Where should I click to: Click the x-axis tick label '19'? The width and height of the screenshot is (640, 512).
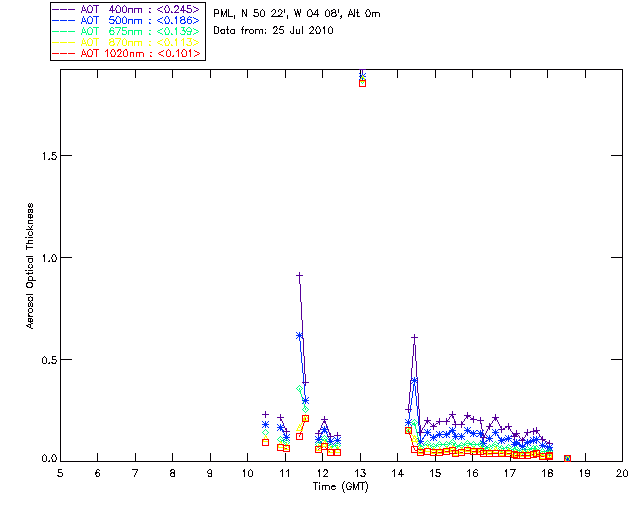point(585,473)
